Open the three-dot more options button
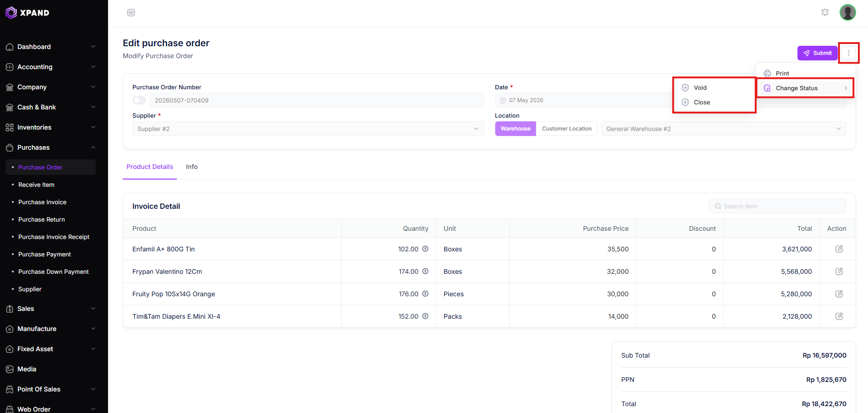 click(x=849, y=53)
